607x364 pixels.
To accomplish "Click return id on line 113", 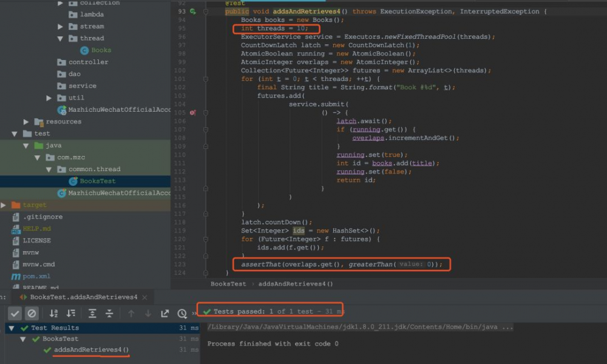I will (x=356, y=180).
